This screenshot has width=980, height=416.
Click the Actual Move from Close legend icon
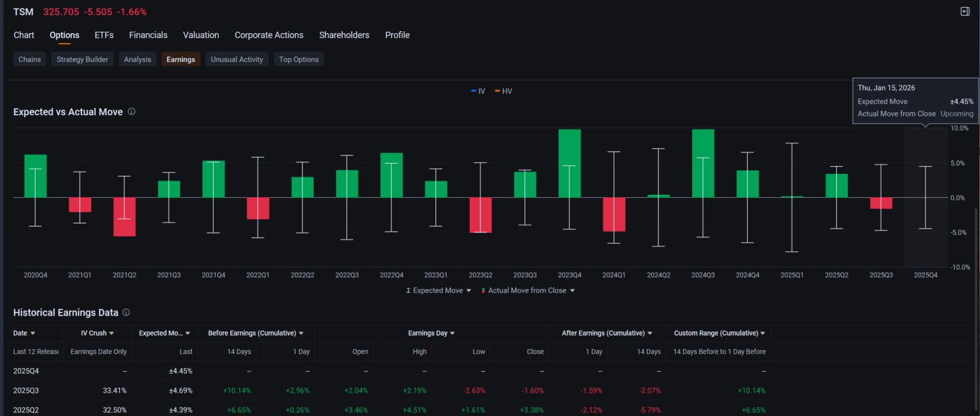point(483,290)
